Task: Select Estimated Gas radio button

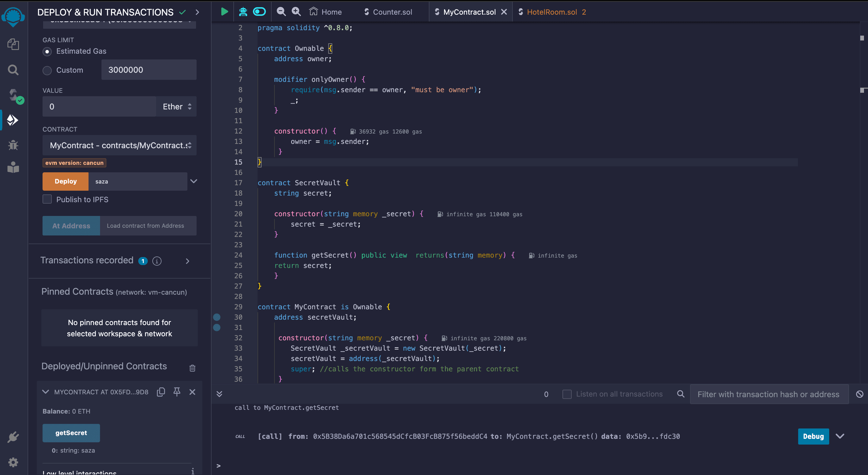Action: (x=47, y=51)
